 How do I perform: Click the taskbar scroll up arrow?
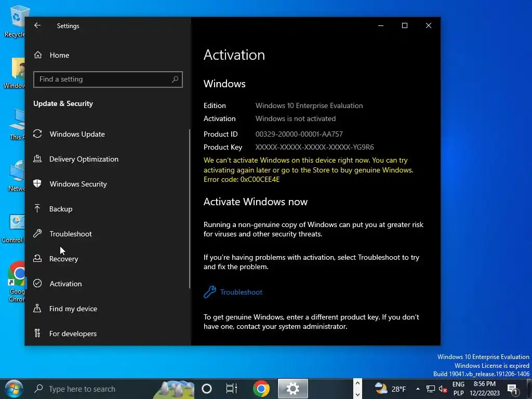(357, 383)
